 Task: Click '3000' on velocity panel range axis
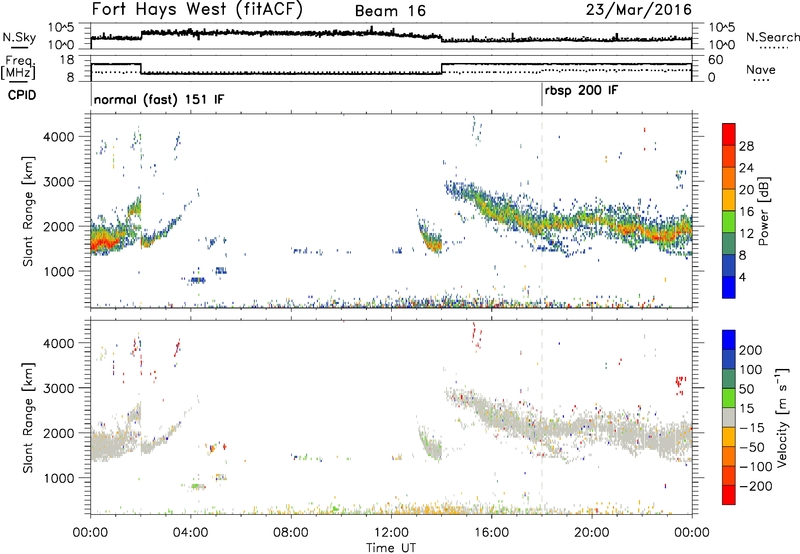[58, 388]
